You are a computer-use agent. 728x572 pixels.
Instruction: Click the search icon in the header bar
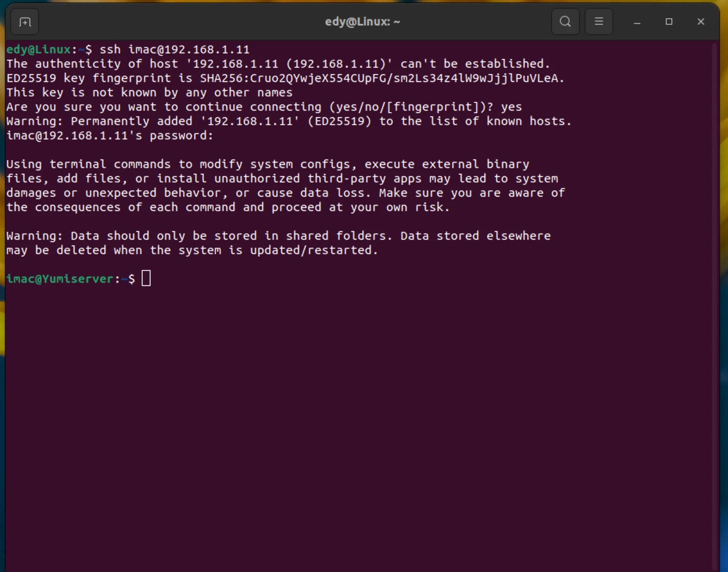tap(565, 21)
